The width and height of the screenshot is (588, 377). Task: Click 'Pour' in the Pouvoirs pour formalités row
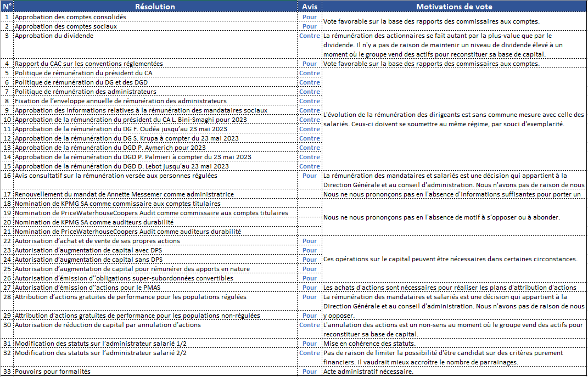(x=310, y=372)
